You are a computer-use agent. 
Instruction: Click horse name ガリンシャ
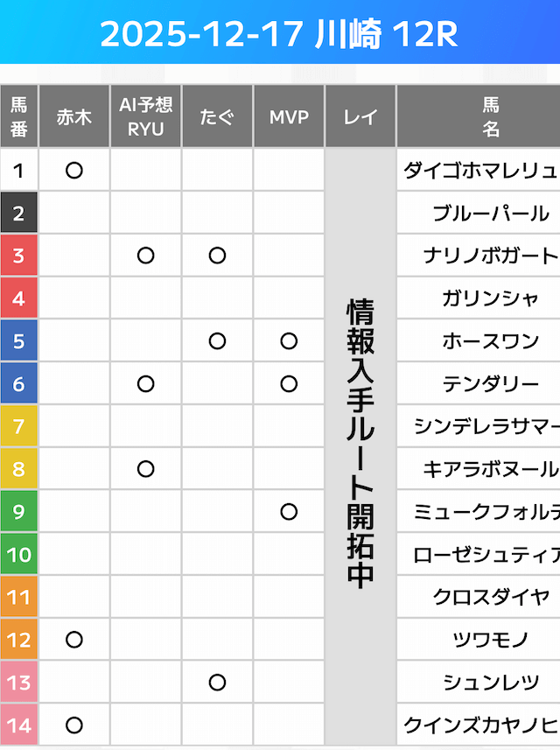click(x=490, y=298)
